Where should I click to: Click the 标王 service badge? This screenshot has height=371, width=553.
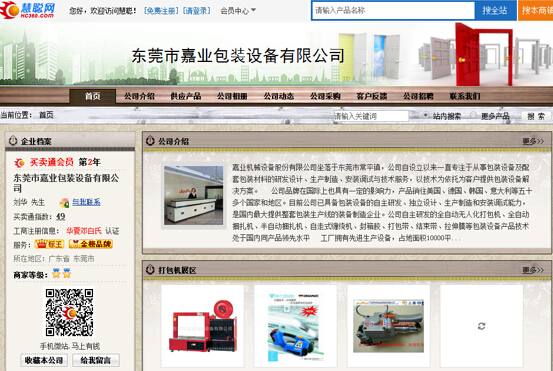[49, 244]
